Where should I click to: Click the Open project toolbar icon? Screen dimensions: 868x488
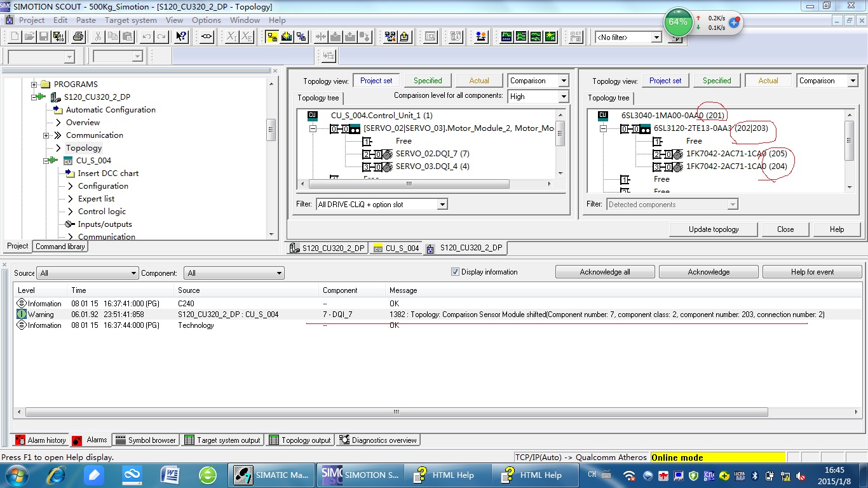coord(28,37)
